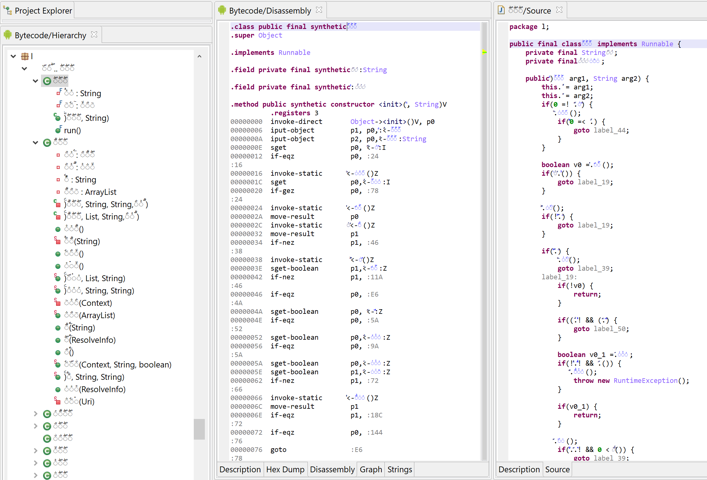The height and width of the screenshot is (480, 707).
Task: Click 'label_44' in the goto statement
Action: tap(609, 130)
